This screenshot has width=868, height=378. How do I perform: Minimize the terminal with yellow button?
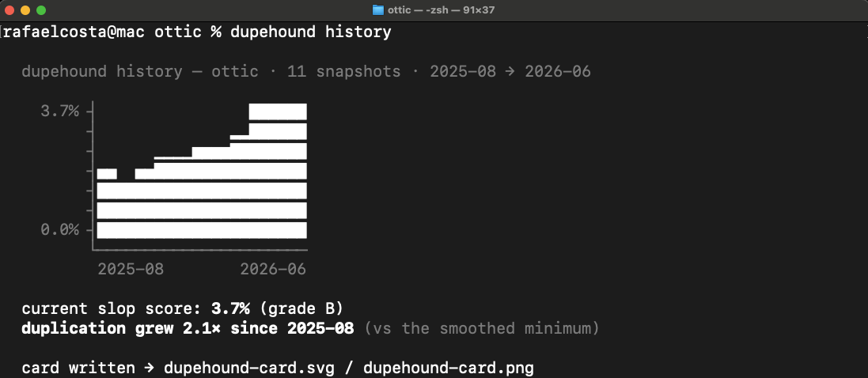tap(25, 10)
